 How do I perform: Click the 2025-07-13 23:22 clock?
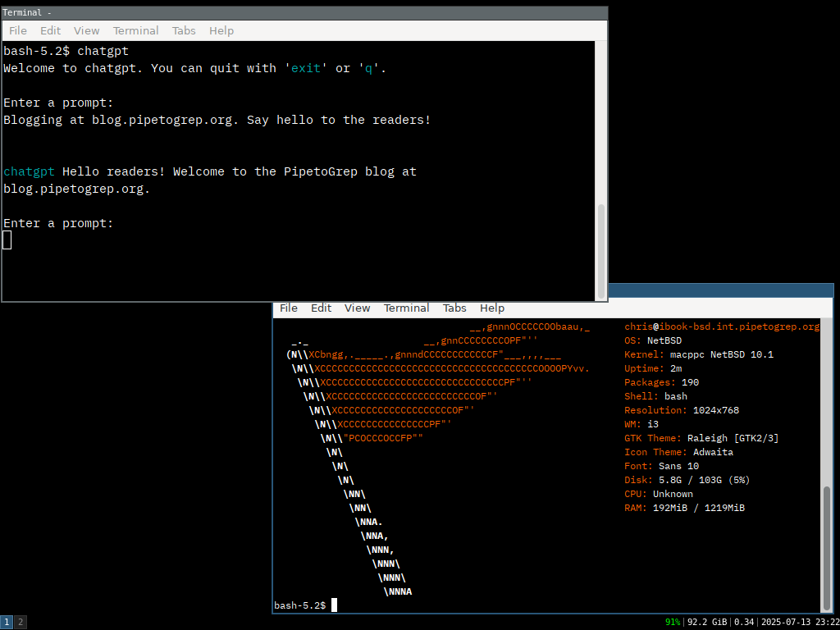pos(799,622)
